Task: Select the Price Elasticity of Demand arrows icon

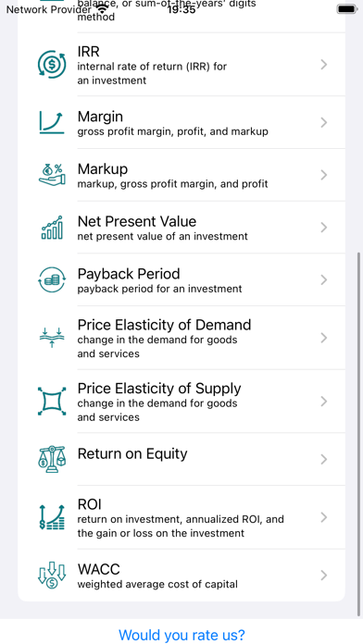Action: coord(52,338)
